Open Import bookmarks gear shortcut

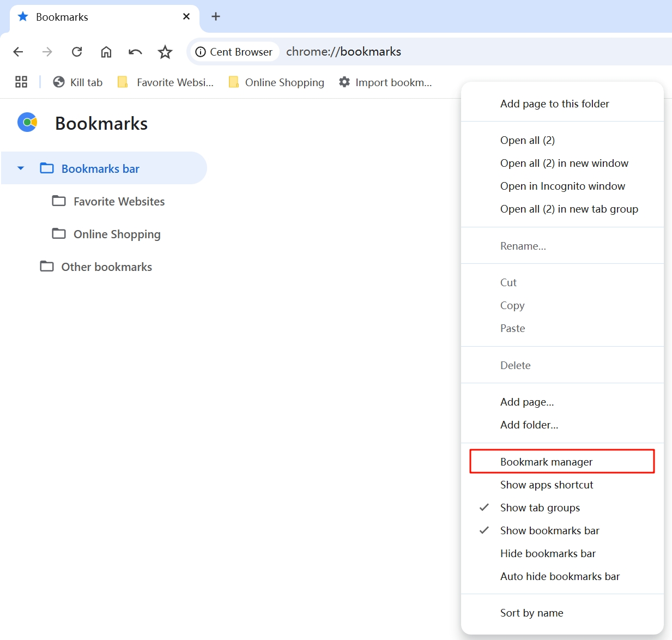[385, 82]
